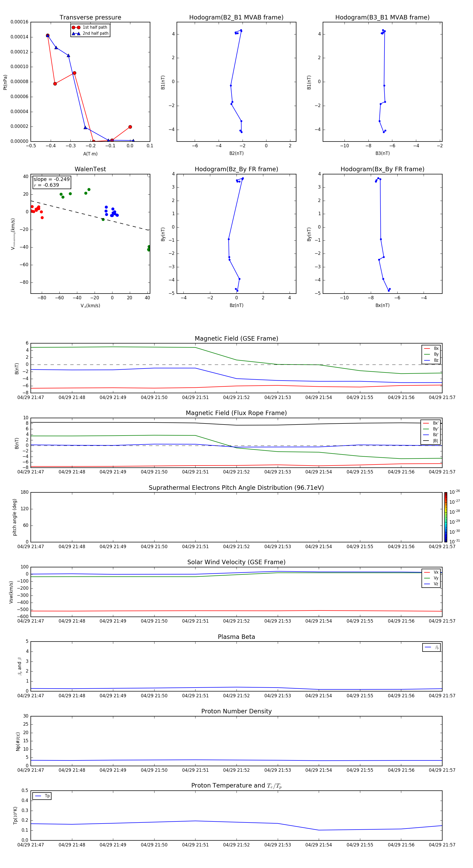Click the beta_p legend in Plasma Beta plot
The width and height of the screenshot is (473, 868).
[x=431, y=647]
